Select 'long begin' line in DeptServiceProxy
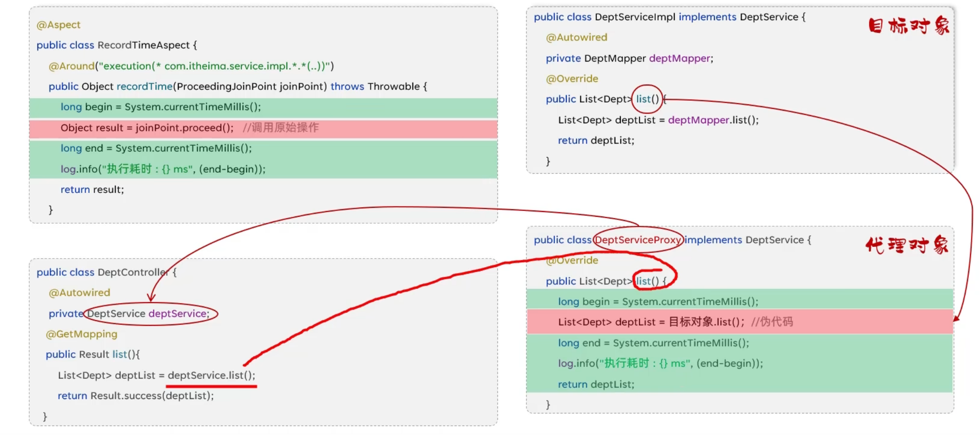The width and height of the screenshot is (980, 435). (x=658, y=302)
